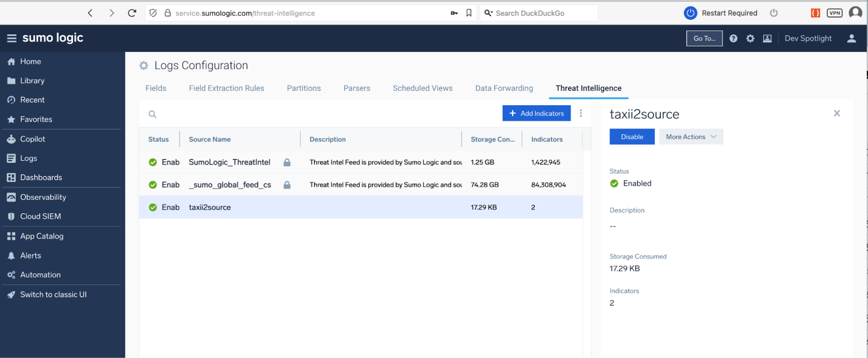868x358 pixels.
Task: Go forward in browser history
Action: [x=111, y=13]
